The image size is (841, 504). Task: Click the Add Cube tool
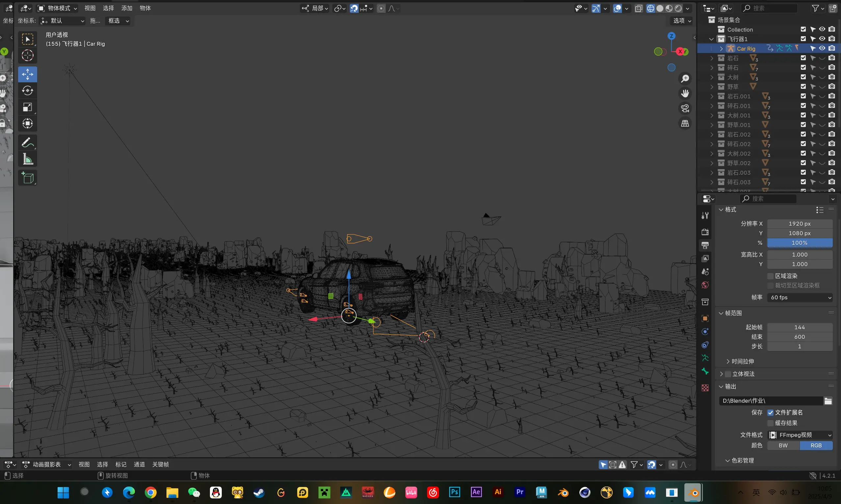pyautogui.click(x=28, y=178)
